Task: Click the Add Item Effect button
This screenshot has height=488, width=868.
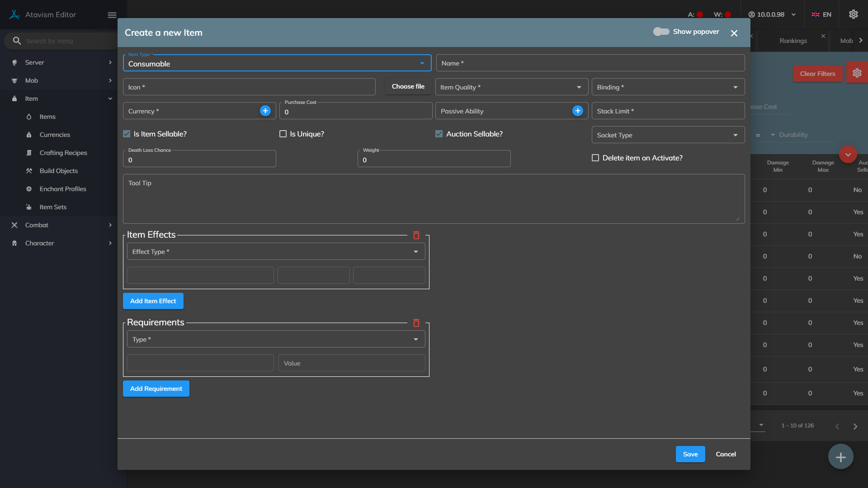Action: point(153,301)
